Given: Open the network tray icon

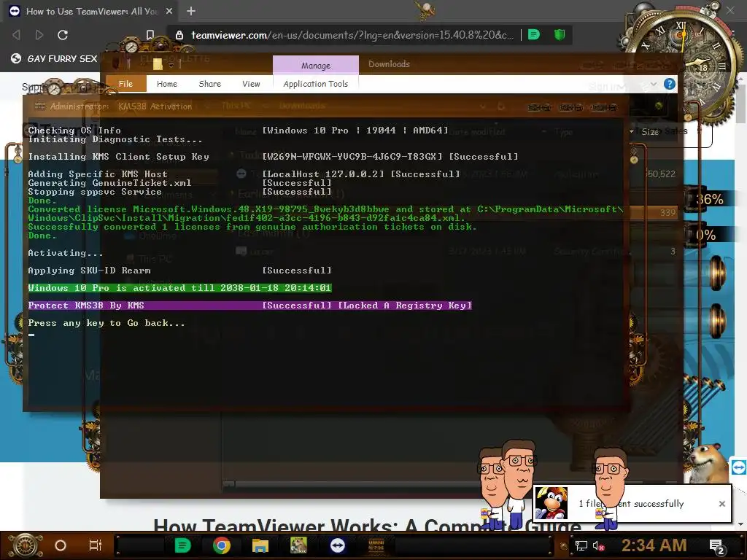Looking at the screenshot, I should (x=581, y=545).
